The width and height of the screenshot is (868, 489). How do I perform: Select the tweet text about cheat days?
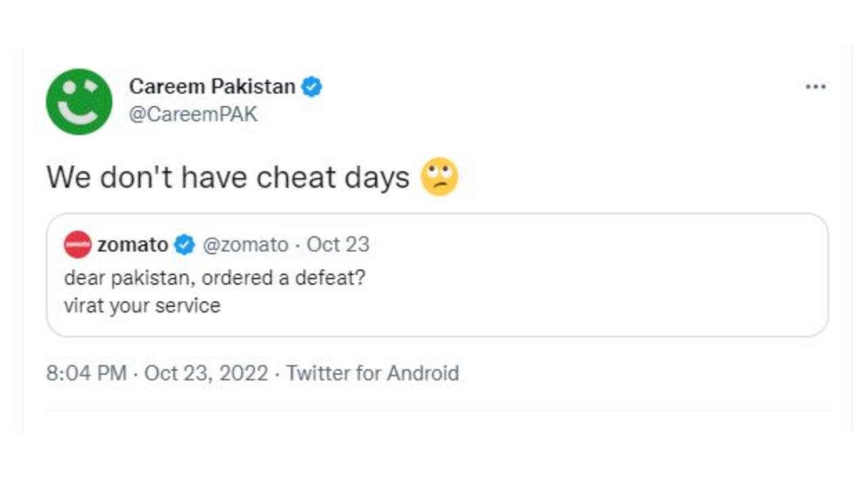[x=231, y=177]
